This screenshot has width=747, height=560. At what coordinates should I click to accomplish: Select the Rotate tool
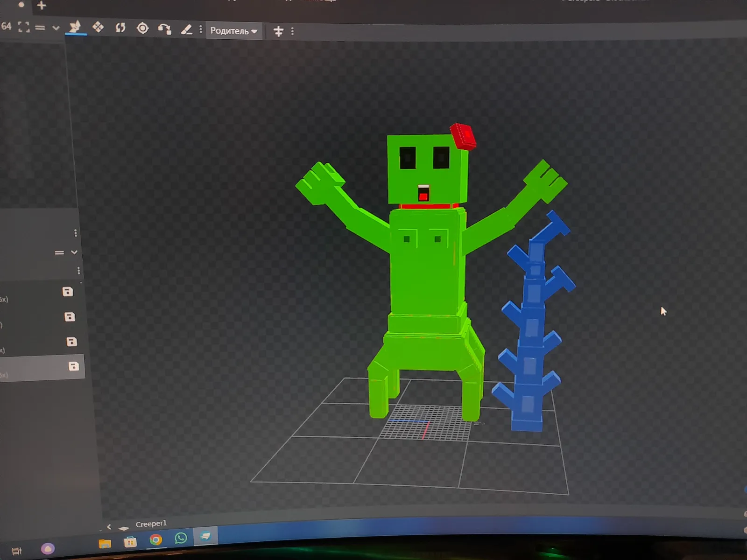coord(120,28)
